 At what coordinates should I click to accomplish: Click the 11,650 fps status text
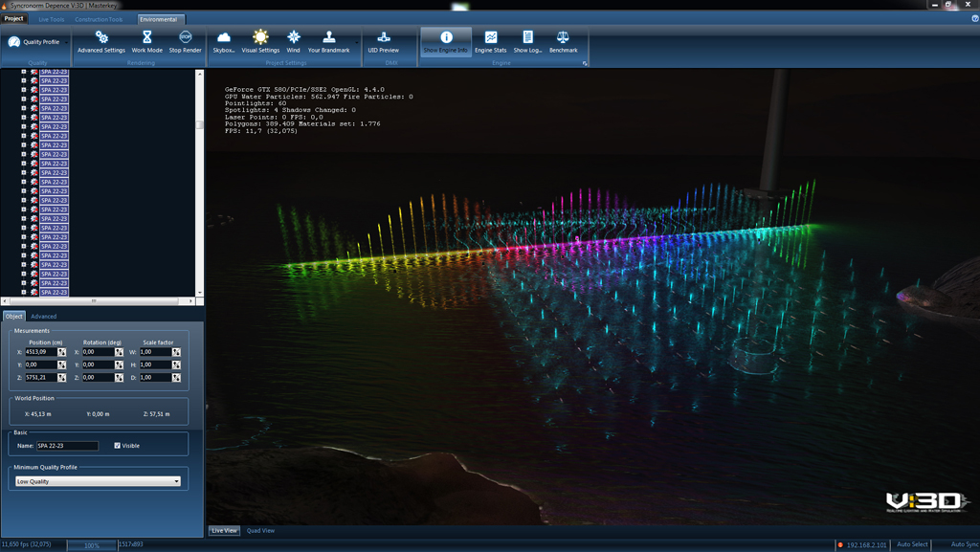coord(26,544)
